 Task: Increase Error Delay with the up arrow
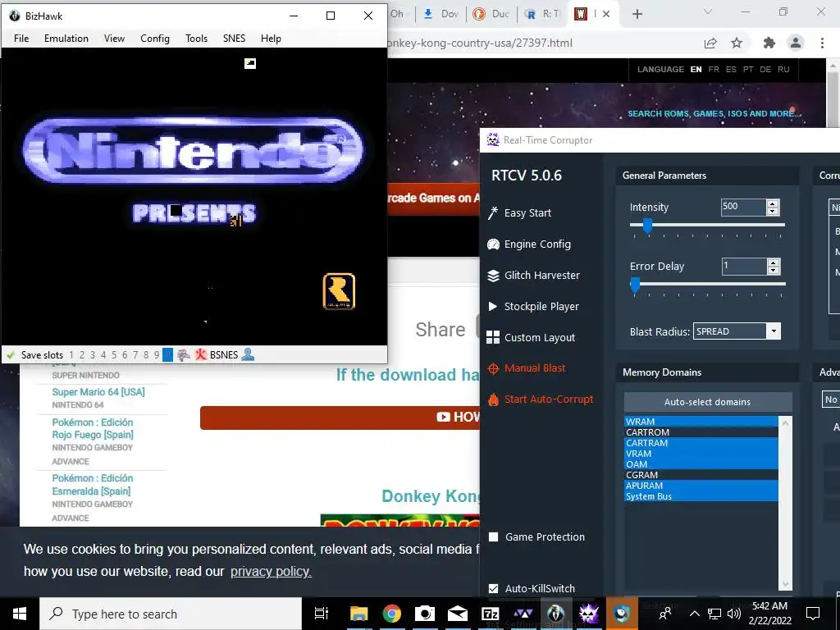click(x=773, y=262)
